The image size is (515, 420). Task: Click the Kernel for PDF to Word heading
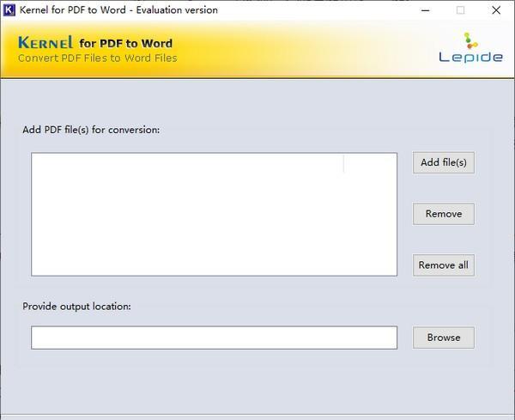coord(95,43)
